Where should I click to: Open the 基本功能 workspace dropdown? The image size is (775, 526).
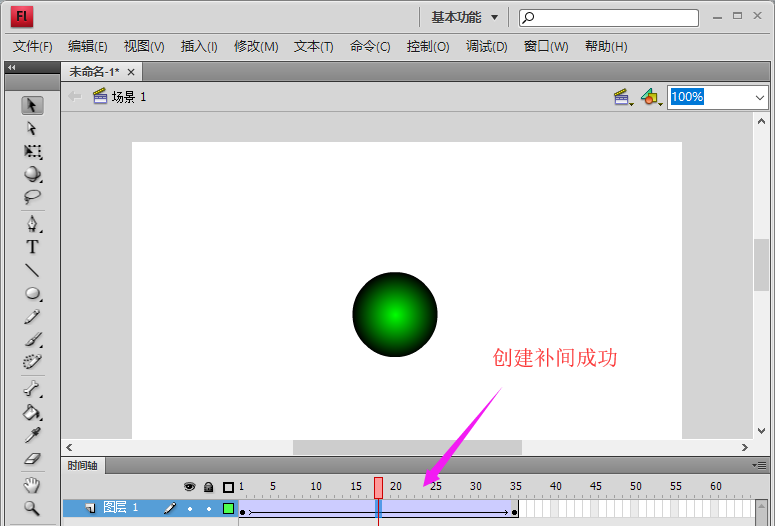click(x=465, y=17)
